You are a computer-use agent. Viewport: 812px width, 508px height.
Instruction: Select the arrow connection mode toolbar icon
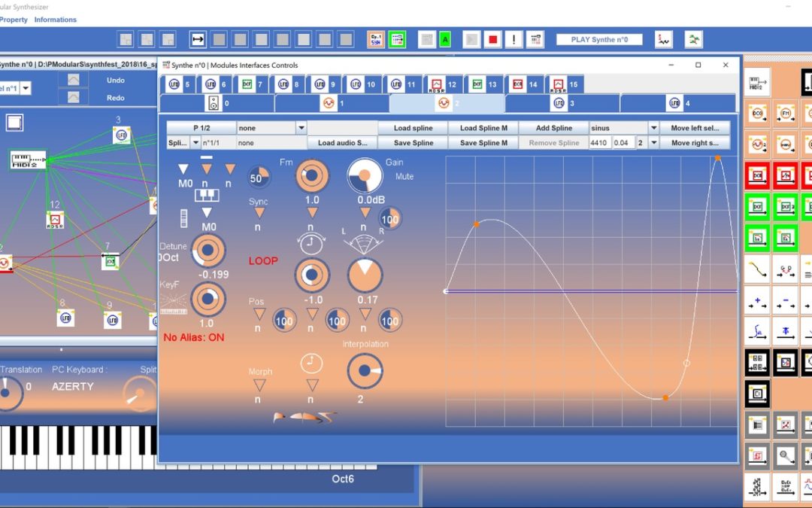point(198,39)
